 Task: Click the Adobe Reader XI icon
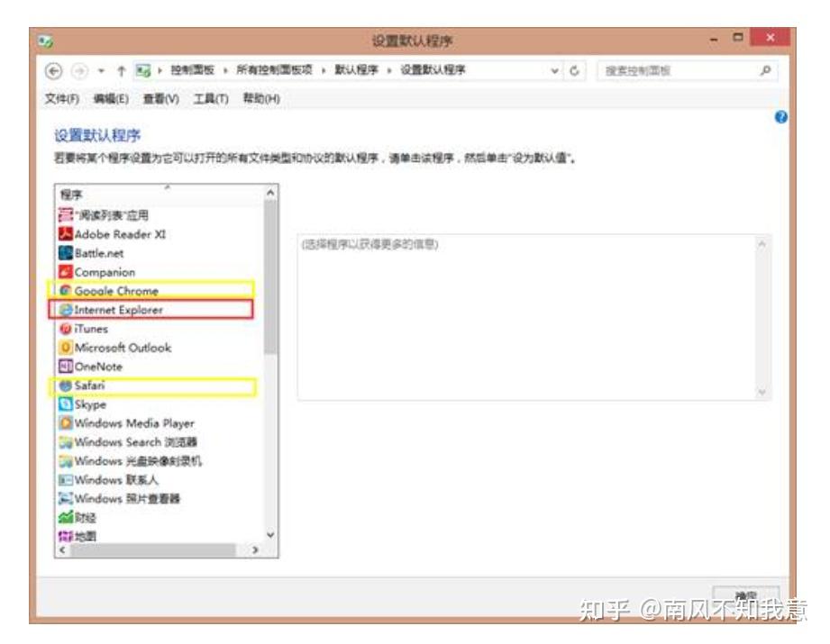pyautogui.click(x=65, y=234)
